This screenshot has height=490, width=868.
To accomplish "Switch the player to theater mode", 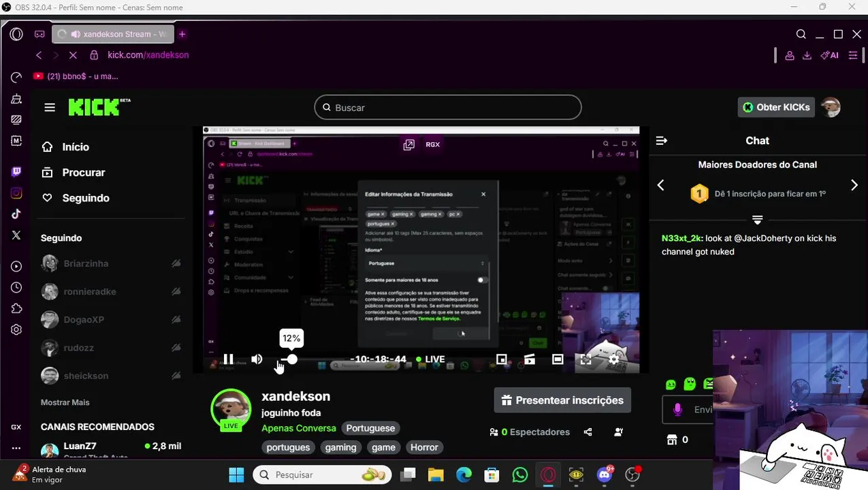I will (558, 359).
